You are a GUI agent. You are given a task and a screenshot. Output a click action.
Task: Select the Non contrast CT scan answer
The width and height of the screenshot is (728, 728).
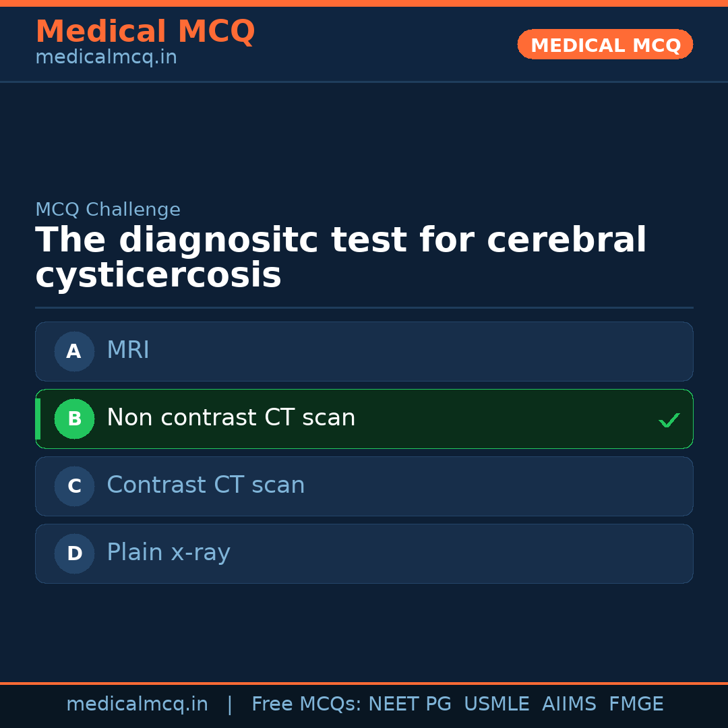coord(364,419)
